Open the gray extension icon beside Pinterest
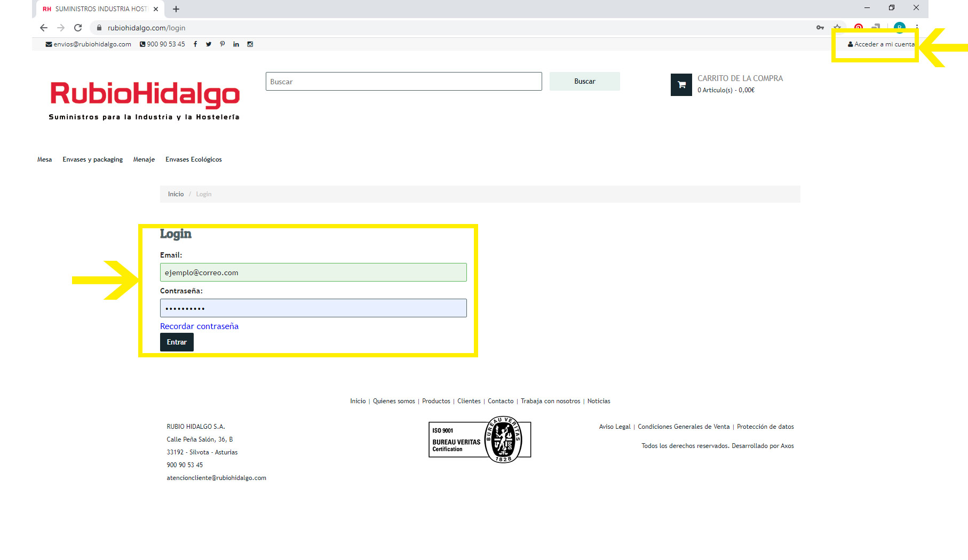This screenshot has height=560, width=968. click(876, 27)
